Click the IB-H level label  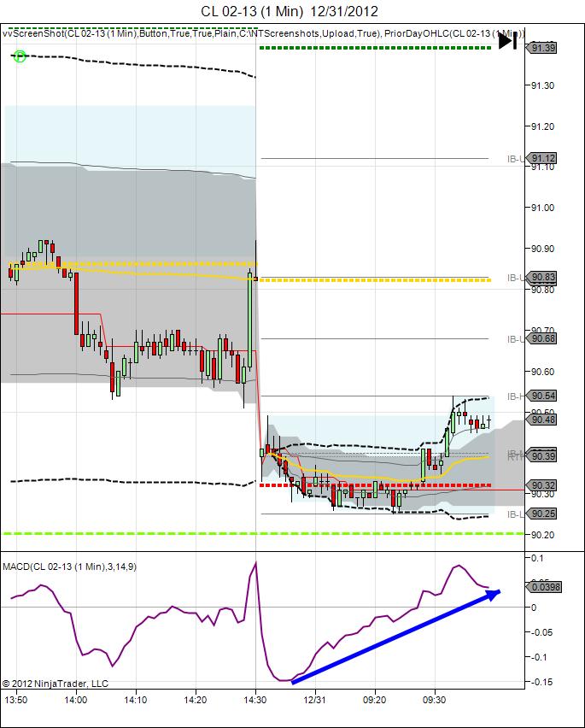click(x=516, y=396)
